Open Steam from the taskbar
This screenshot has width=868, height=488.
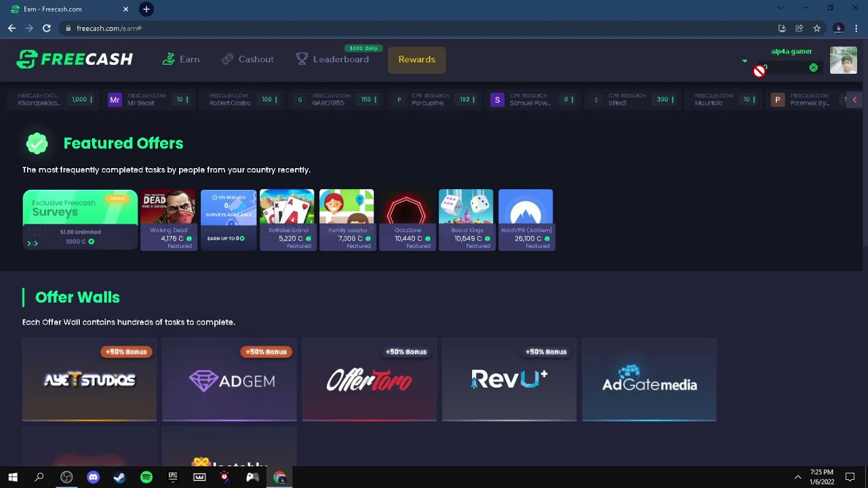119,477
